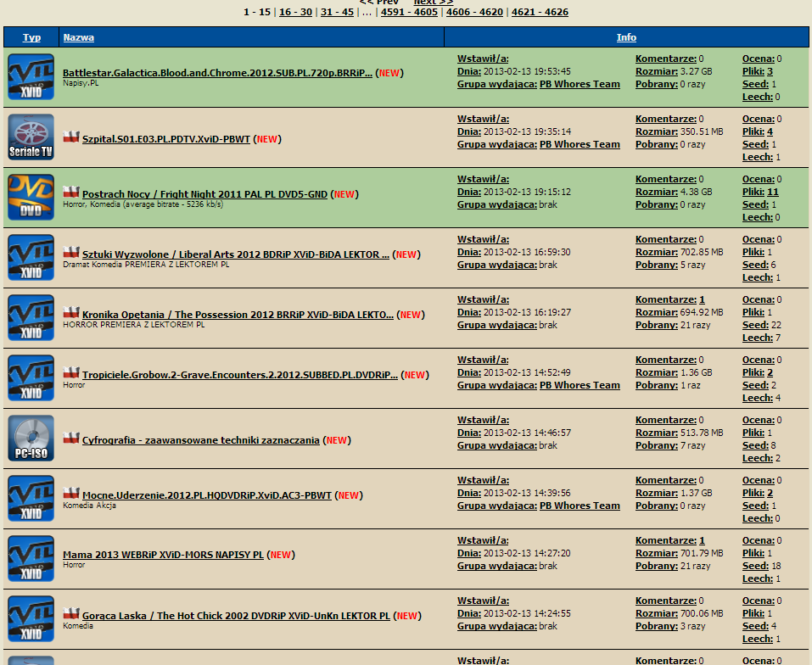This screenshot has width=812, height=665.
Task: Click the date 2013-02-13 14:24:55
Action: (527, 613)
